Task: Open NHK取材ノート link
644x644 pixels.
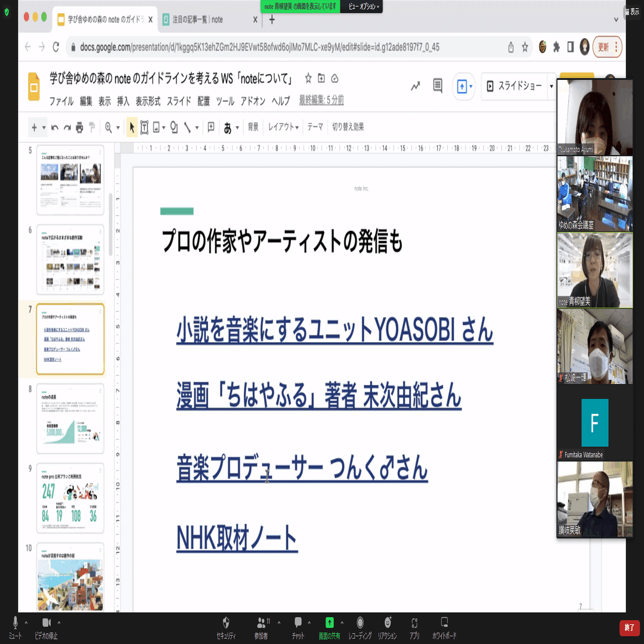Action: (237, 538)
